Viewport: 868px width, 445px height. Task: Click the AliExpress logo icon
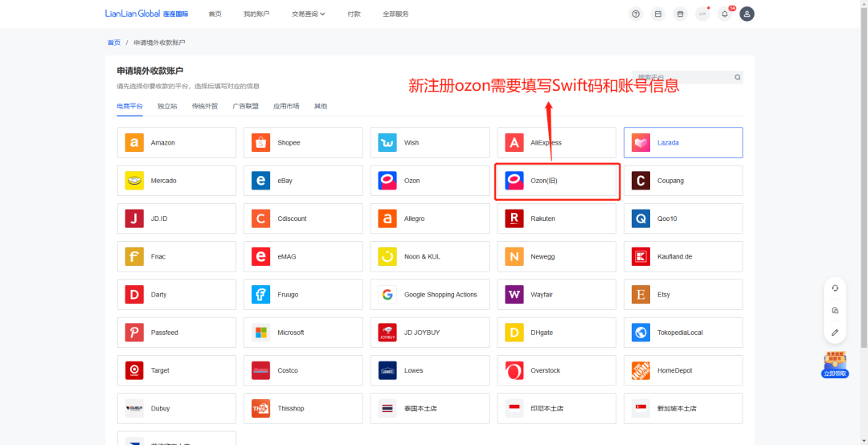click(x=514, y=142)
